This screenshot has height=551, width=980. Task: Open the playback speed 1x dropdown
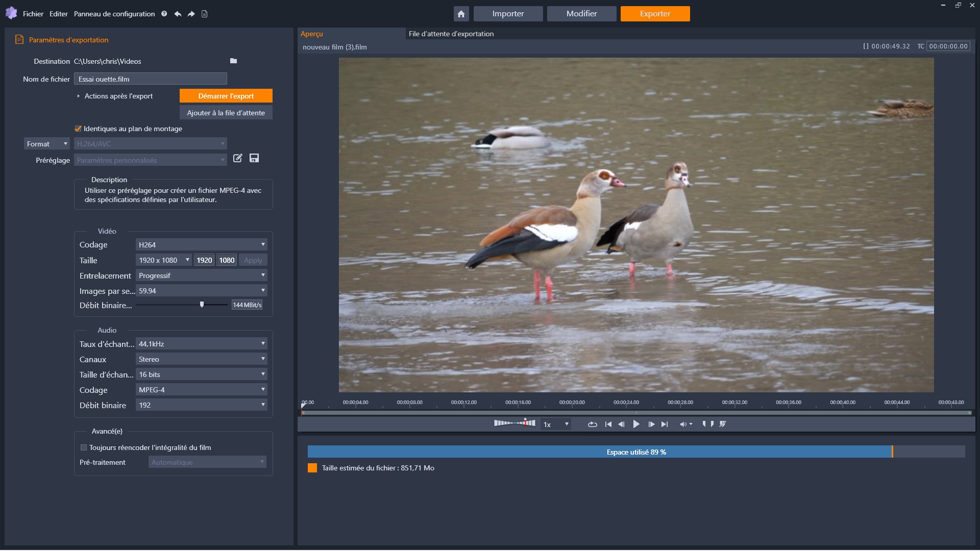pos(555,424)
